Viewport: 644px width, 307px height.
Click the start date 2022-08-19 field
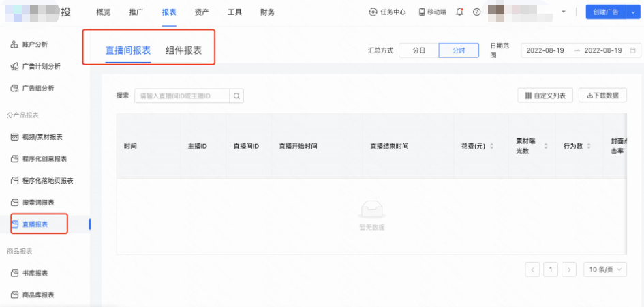click(545, 50)
